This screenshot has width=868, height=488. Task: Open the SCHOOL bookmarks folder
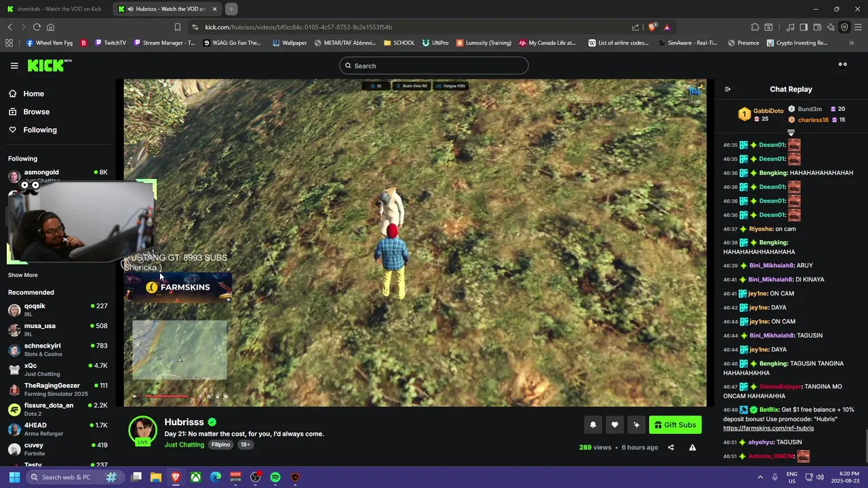[x=399, y=43]
